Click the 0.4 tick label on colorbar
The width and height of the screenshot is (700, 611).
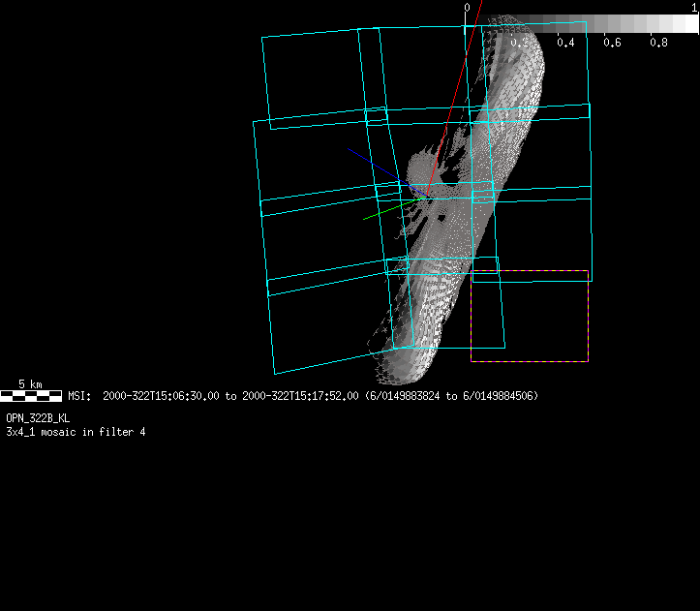click(x=565, y=43)
